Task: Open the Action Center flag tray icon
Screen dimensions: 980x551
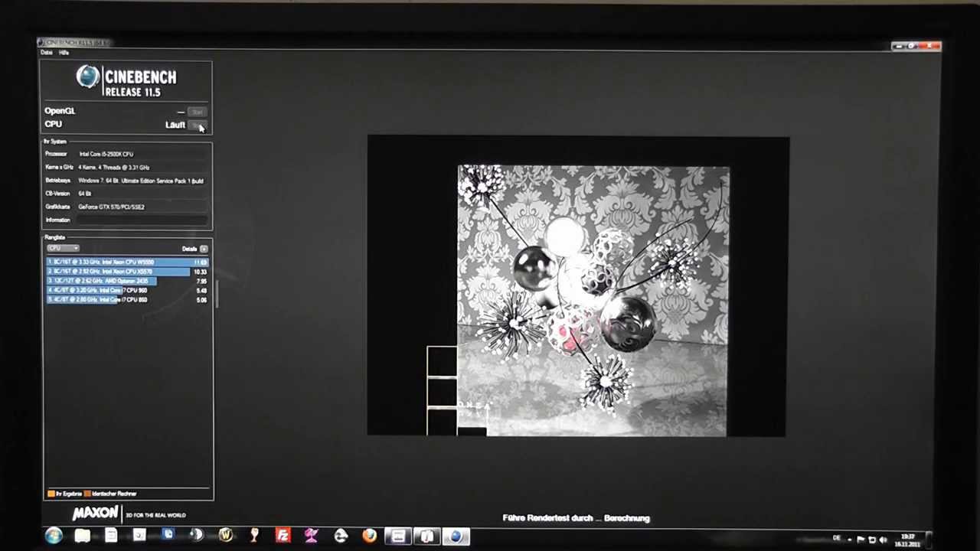Action: pos(861,540)
